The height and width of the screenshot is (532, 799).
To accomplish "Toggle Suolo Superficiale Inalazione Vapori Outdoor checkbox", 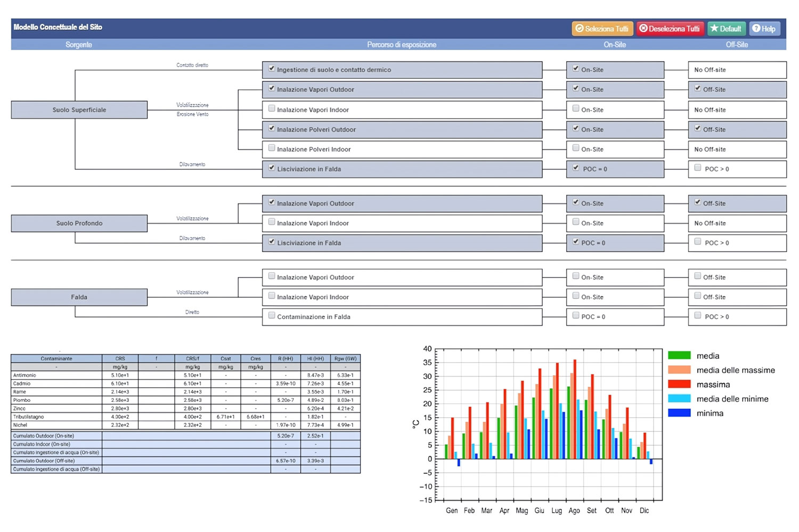I will (x=272, y=88).
